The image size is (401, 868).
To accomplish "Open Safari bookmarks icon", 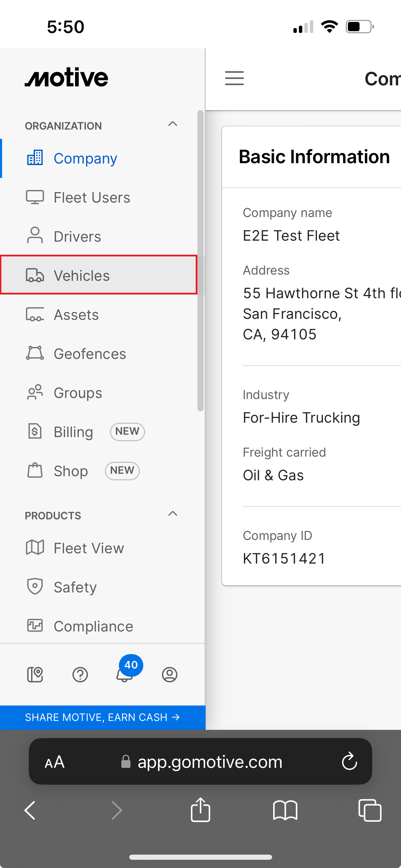I will pyautogui.click(x=285, y=810).
